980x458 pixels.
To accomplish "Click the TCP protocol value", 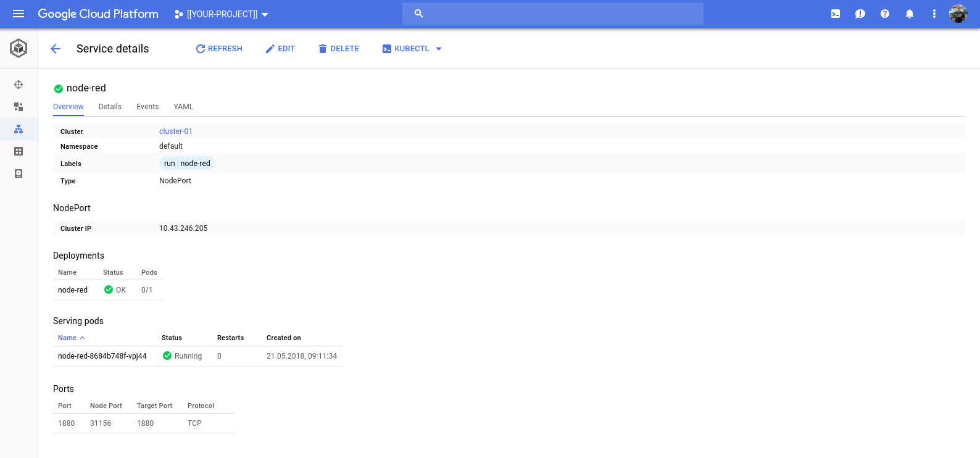I will pos(194,423).
